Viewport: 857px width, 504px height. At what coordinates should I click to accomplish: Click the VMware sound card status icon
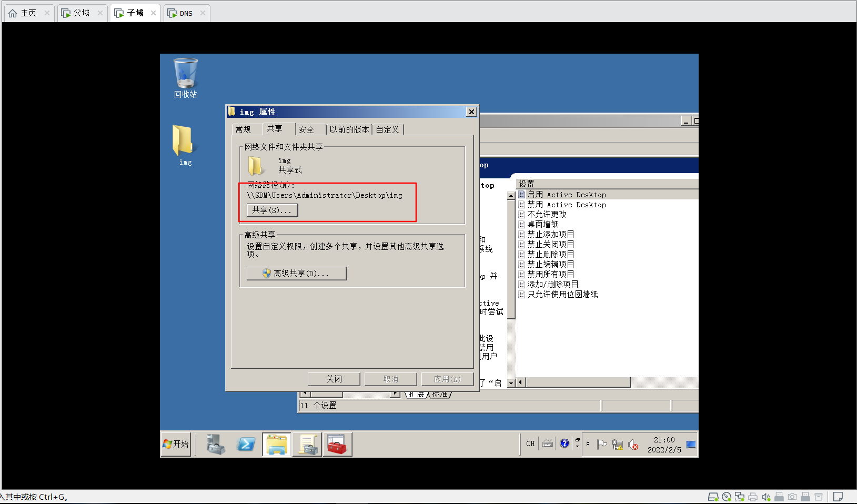click(766, 497)
